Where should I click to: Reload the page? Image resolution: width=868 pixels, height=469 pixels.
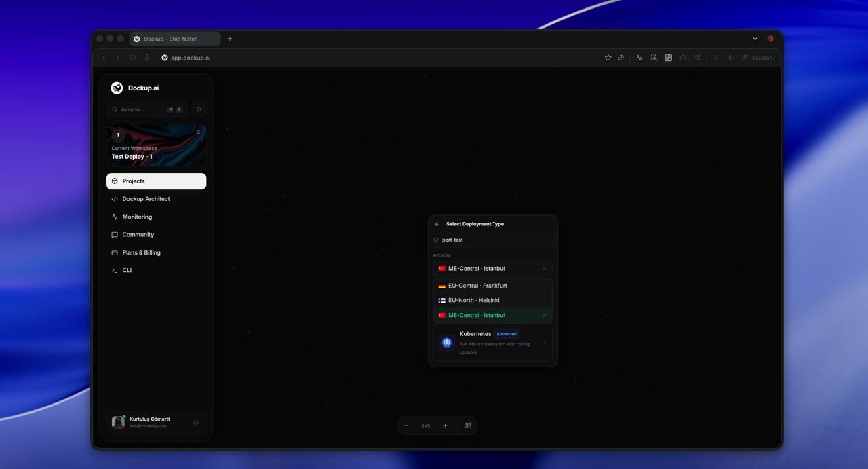coord(133,58)
